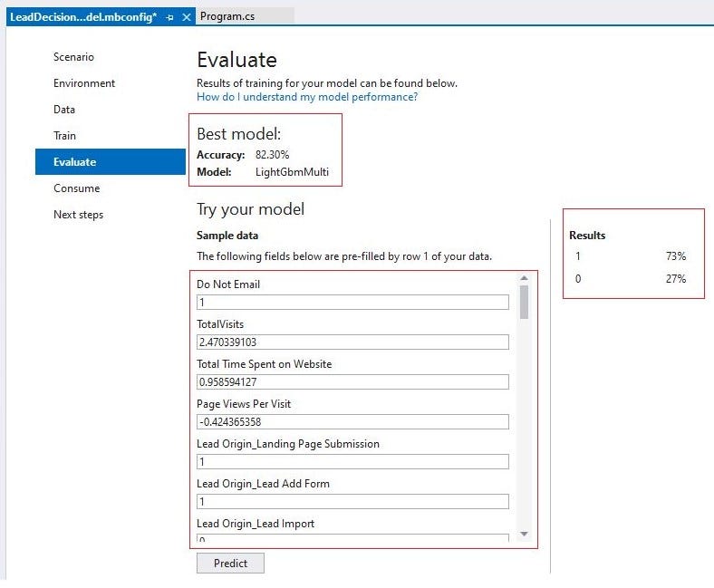Image resolution: width=714 pixels, height=588 pixels.
Task: Click the sample data scrollbar thumb
Action: [524, 302]
